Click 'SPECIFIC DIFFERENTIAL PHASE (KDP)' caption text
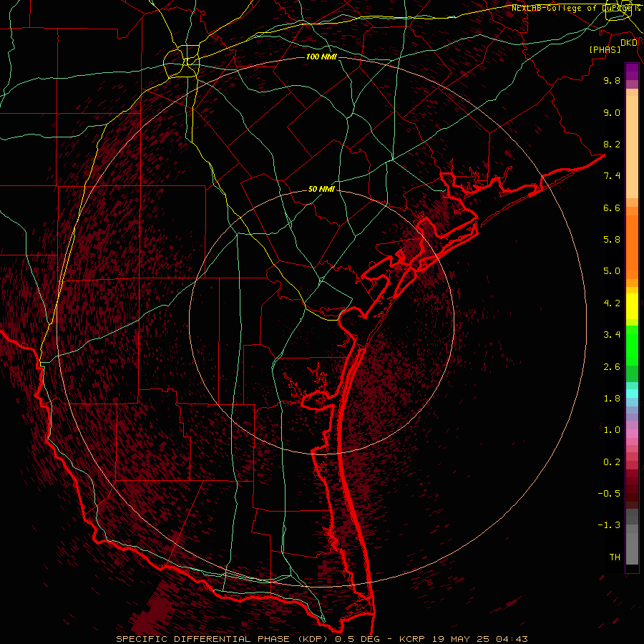Screen dimensions: 644x644 click(223, 639)
